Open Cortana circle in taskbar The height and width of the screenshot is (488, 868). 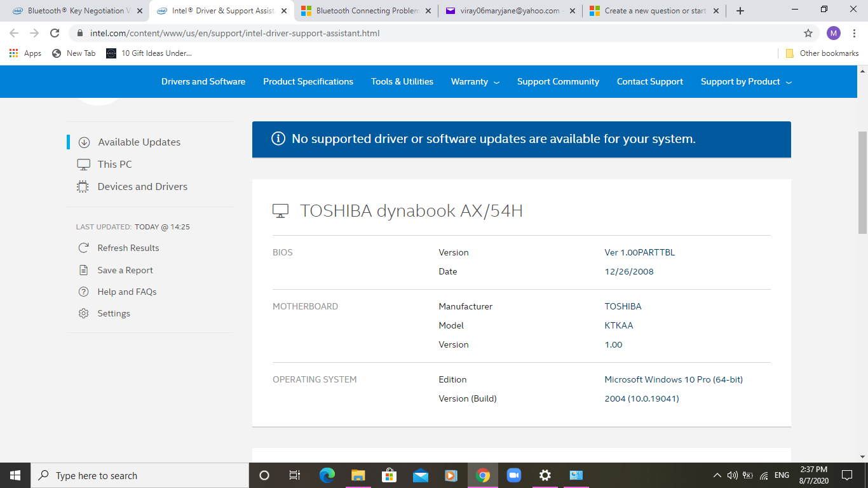click(x=264, y=475)
